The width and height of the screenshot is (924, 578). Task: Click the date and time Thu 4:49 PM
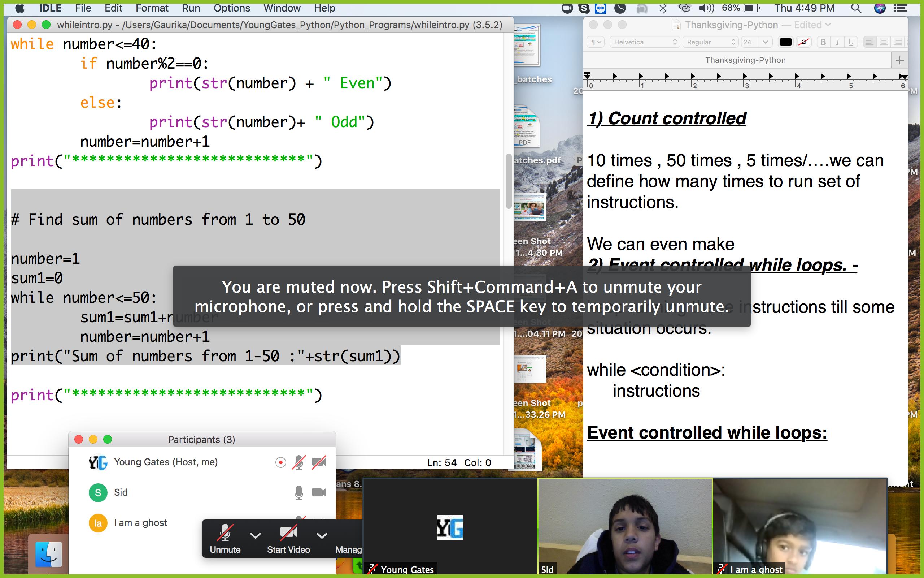[804, 8]
